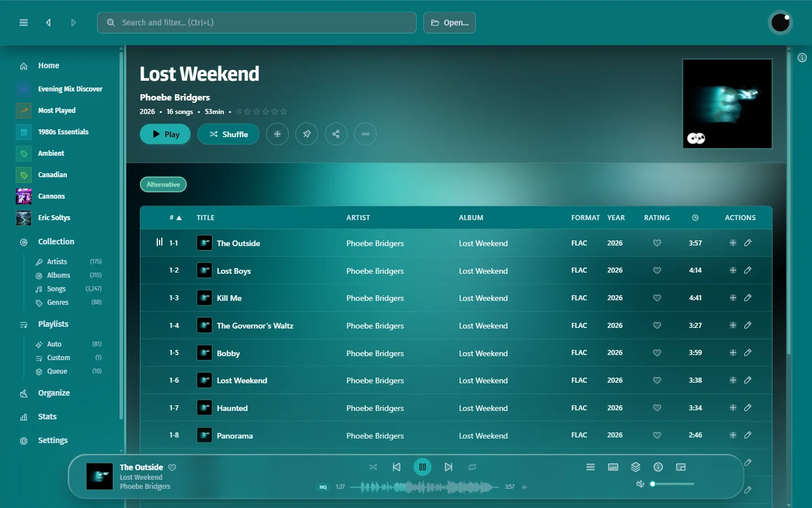The width and height of the screenshot is (812, 508).
Task: Favorite The Outside in the player bar
Action: point(173,467)
